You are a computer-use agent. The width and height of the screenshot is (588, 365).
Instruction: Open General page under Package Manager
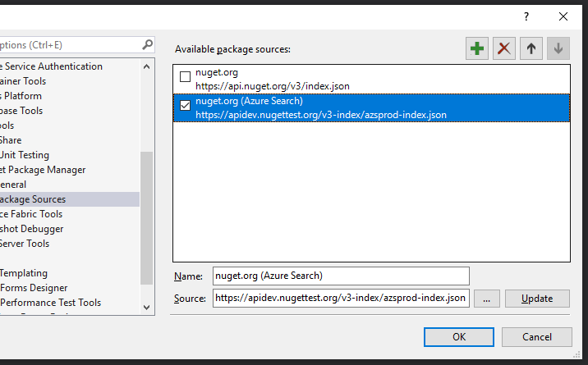tap(13, 185)
